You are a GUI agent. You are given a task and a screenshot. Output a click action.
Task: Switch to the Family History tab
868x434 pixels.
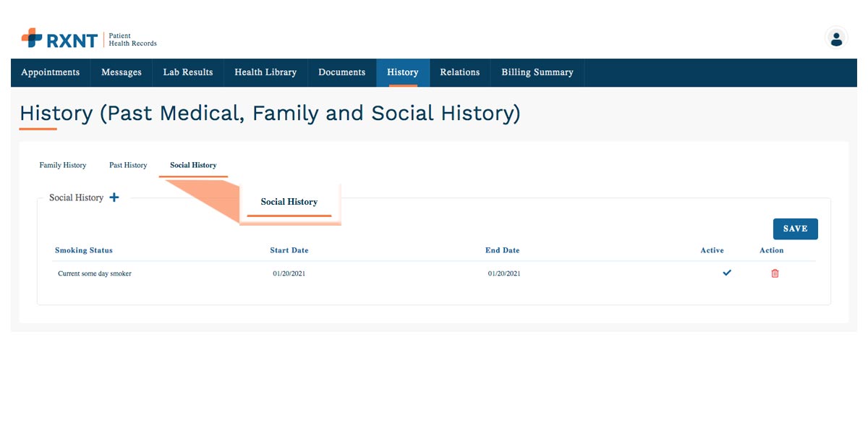tap(63, 165)
